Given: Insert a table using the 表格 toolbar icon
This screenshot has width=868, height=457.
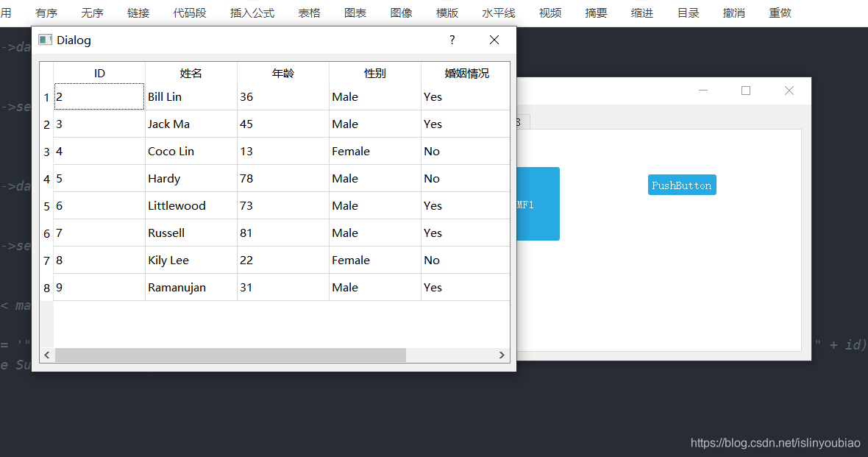Looking at the screenshot, I should pos(310,13).
